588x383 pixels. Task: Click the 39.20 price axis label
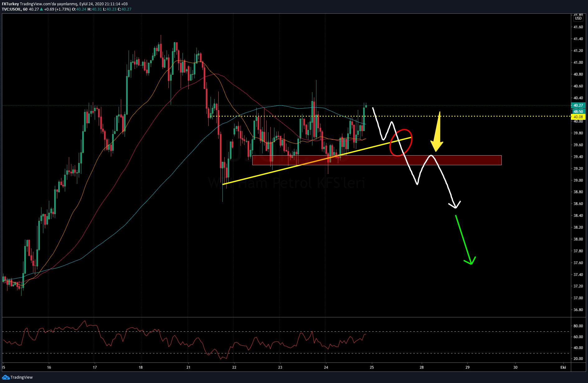coord(578,169)
